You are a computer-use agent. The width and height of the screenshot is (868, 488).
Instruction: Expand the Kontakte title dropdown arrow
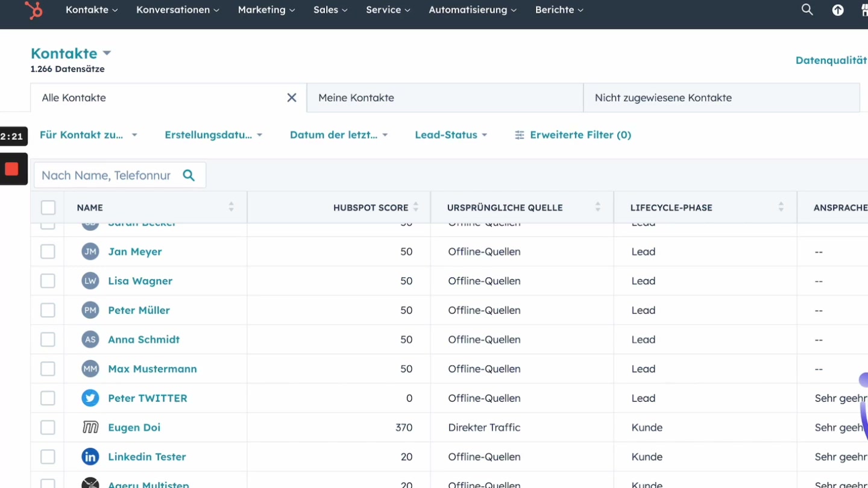pos(107,53)
